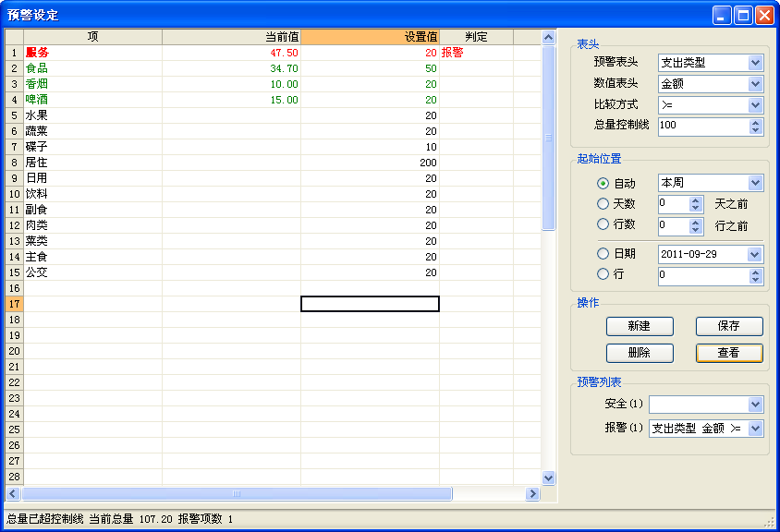The width and height of the screenshot is (780, 532).
Task: Select the 日用 item cell
Action: pyautogui.click(x=93, y=178)
